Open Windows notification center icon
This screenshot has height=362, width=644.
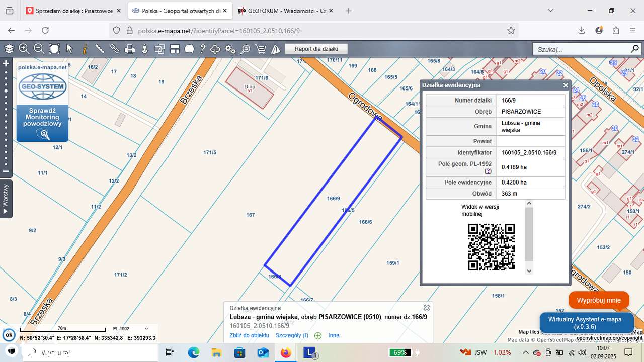[x=629, y=352]
